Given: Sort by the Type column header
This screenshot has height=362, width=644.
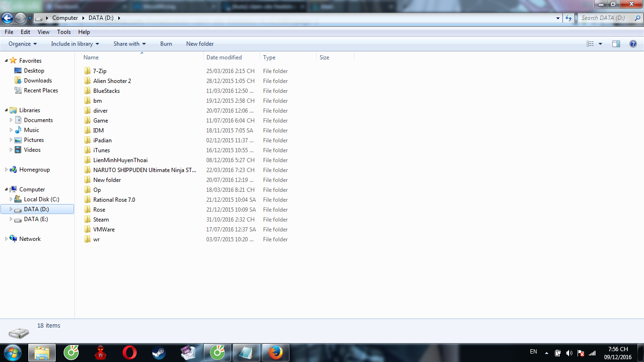Looking at the screenshot, I should pos(288,58).
